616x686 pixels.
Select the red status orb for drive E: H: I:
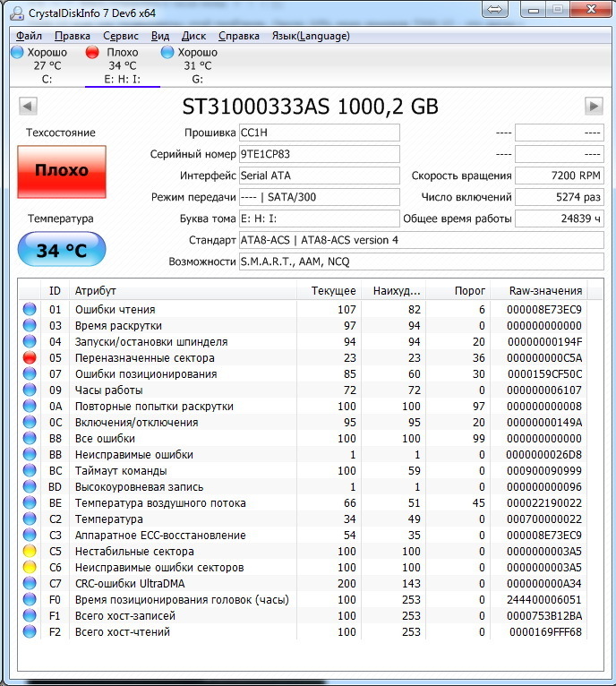(x=92, y=52)
